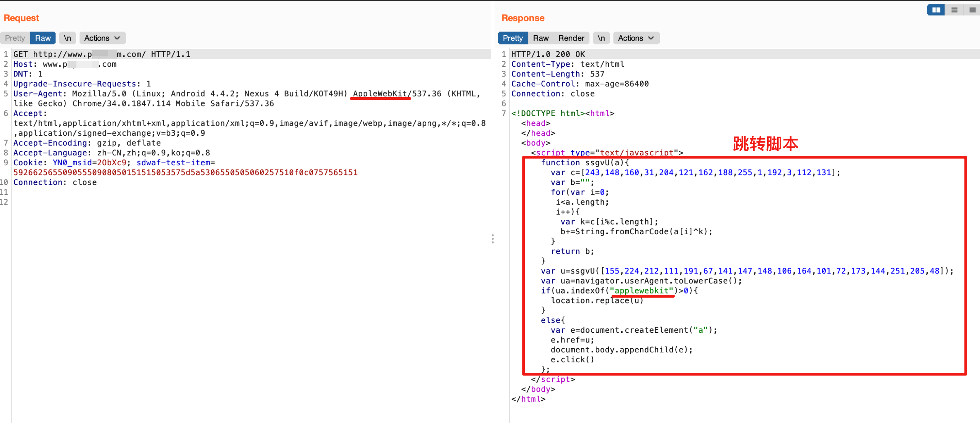
Task: Select combined single-pane layout icon
Action: pyautogui.click(x=972, y=10)
